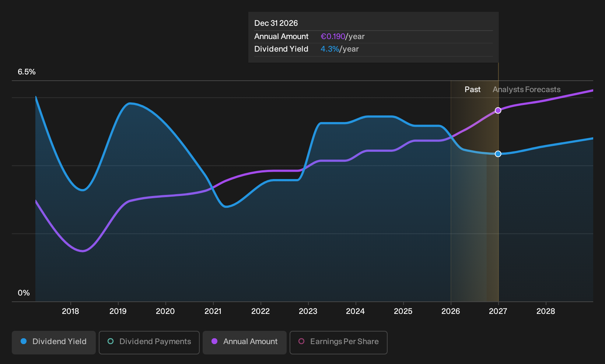Click the 2020 axis label

click(x=165, y=311)
